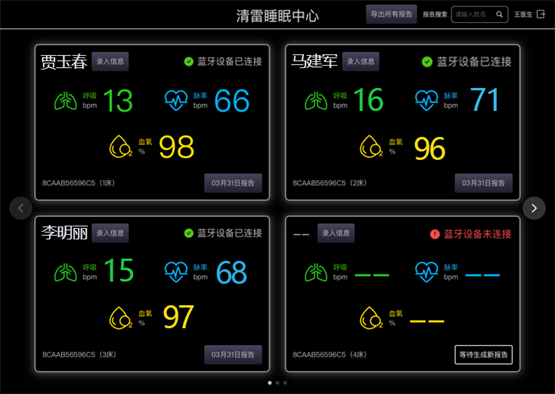Click the lungs icon in 李明丽 card
Image resolution: width=555 pixels, height=394 pixels.
pyautogui.click(x=65, y=272)
